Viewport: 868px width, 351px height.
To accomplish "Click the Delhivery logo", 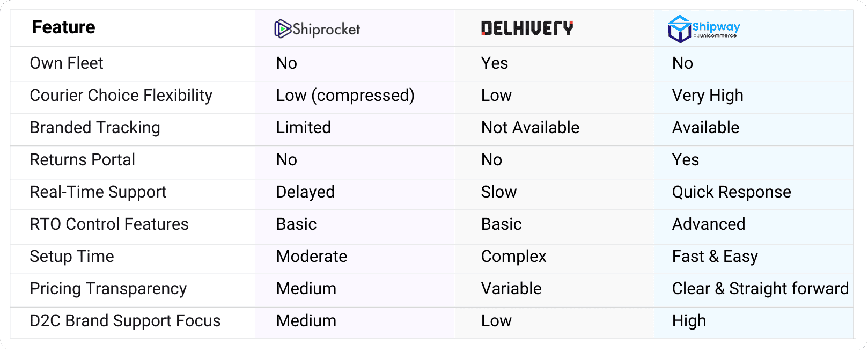I will coord(527,28).
